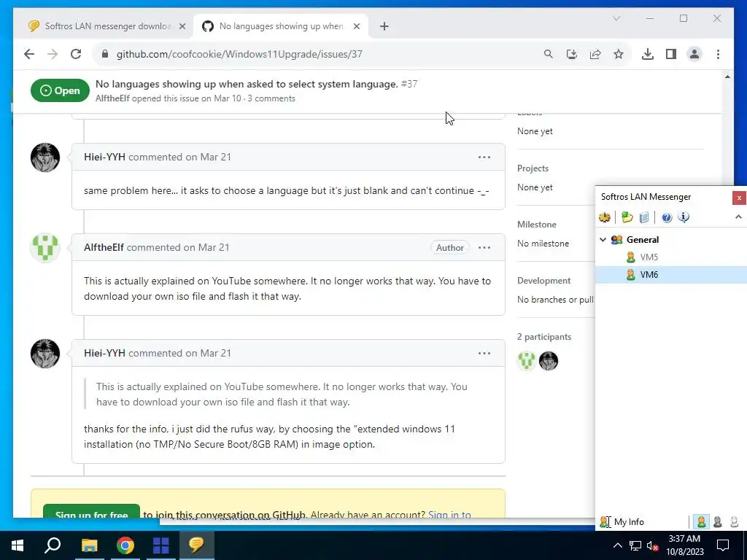Click AlftheElf green avatar beside comment
The width and height of the screenshot is (747, 560).
pyautogui.click(x=45, y=248)
